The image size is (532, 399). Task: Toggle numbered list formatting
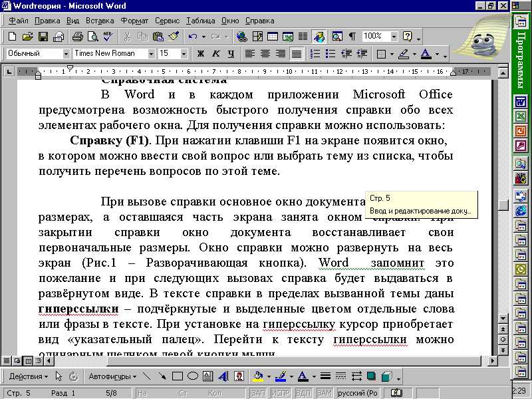[315, 54]
